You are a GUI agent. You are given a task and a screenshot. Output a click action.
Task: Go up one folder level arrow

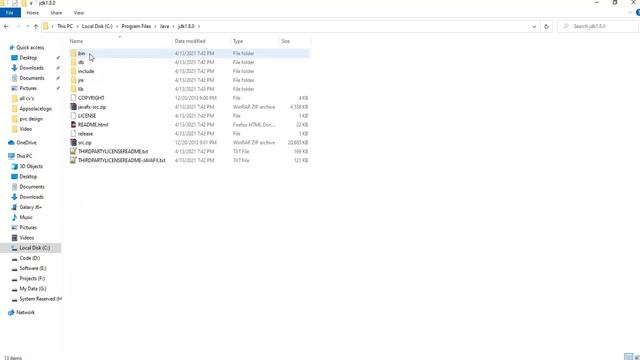click(x=36, y=27)
